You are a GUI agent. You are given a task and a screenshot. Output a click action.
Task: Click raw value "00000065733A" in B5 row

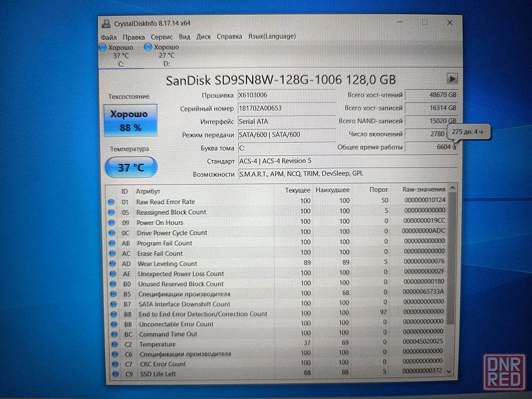coord(423,292)
